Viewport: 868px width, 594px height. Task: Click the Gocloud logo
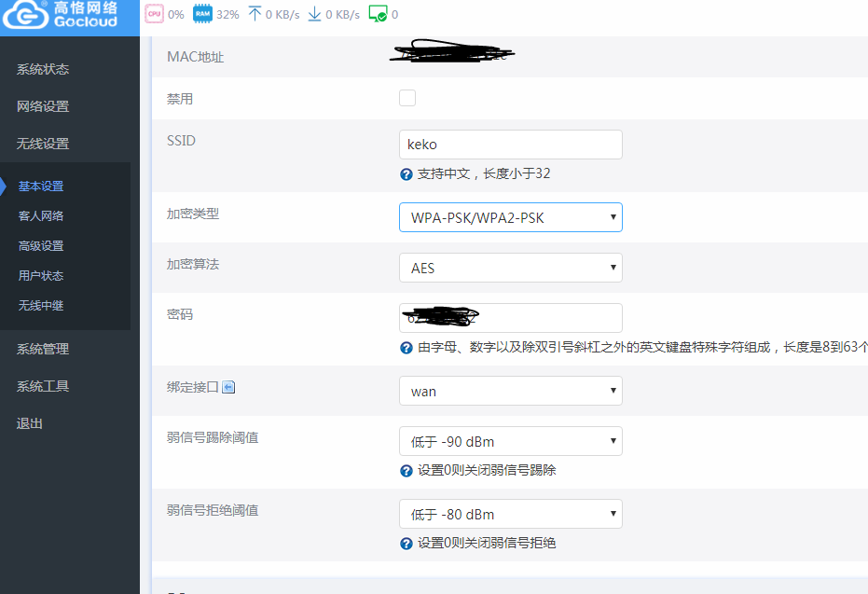click(x=62, y=15)
